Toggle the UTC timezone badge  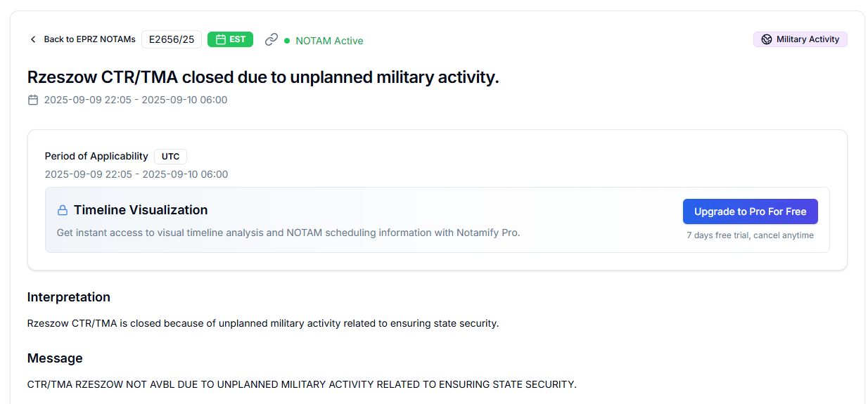click(170, 157)
